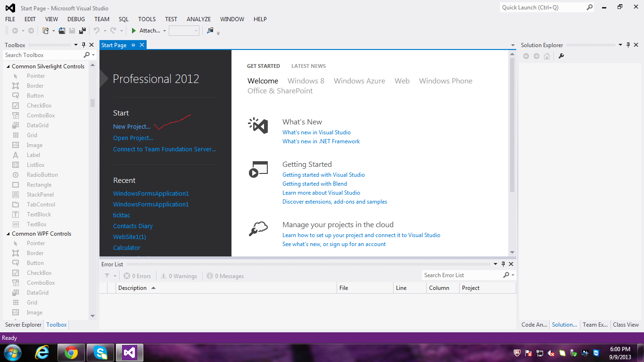
Task: Switch to the Server Explorer tab
Action: (x=23, y=325)
